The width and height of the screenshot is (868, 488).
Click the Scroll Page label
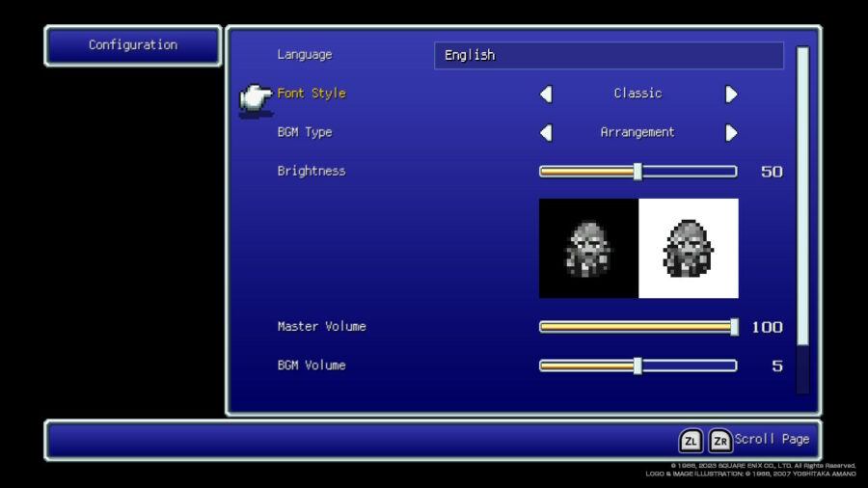(x=772, y=440)
